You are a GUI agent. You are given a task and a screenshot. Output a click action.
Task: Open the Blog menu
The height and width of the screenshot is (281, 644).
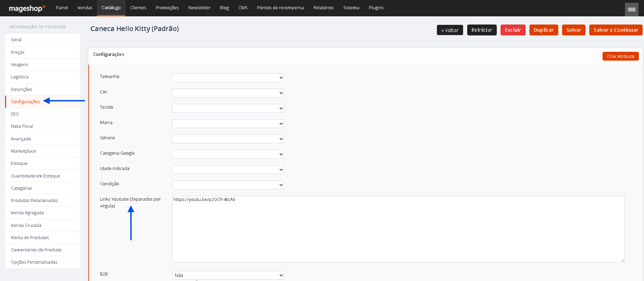click(224, 8)
